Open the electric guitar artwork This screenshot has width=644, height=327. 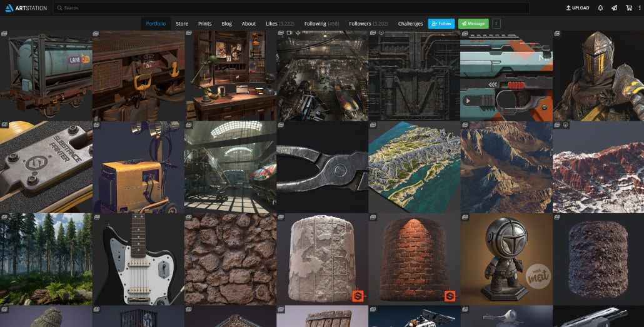pos(138,259)
